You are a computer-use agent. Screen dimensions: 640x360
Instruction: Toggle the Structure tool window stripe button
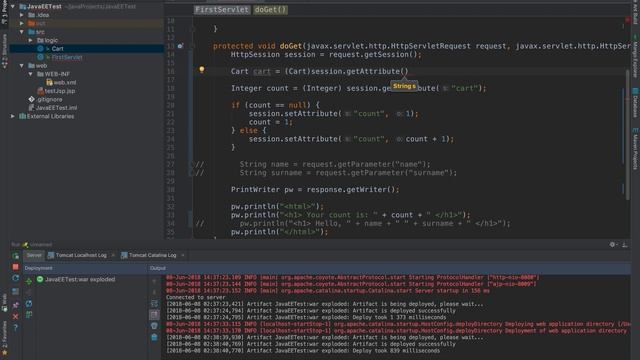pos(4,51)
